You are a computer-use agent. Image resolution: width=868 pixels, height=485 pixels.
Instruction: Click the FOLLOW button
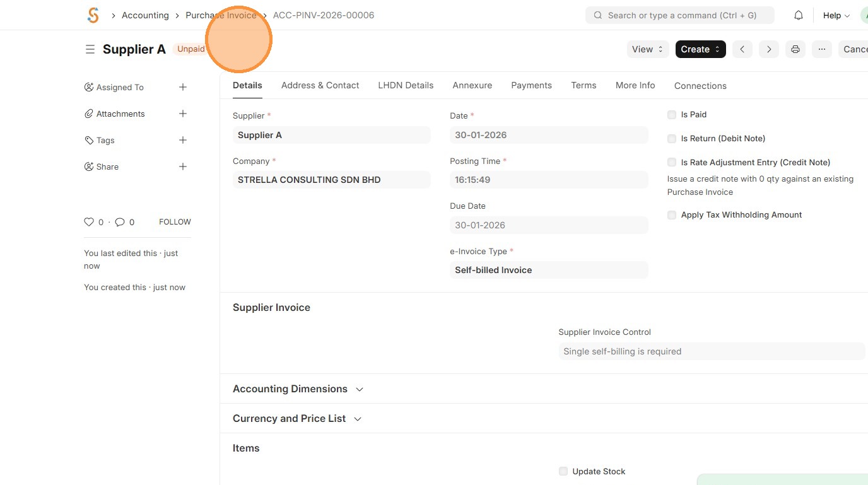pyautogui.click(x=175, y=222)
